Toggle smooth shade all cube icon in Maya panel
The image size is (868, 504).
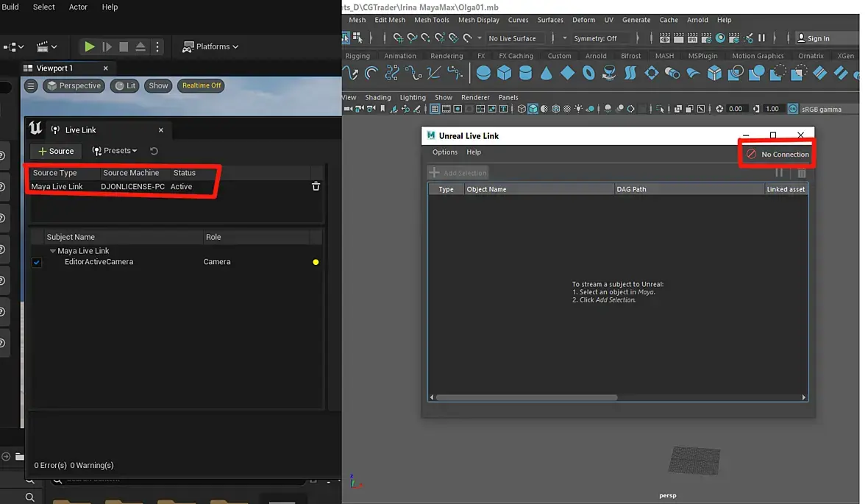(533, 109)
